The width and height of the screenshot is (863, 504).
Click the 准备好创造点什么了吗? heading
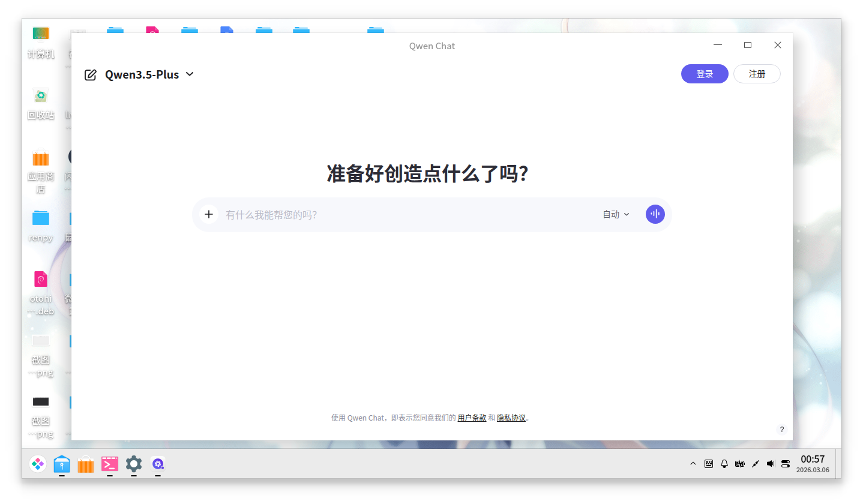coord(427,173)
